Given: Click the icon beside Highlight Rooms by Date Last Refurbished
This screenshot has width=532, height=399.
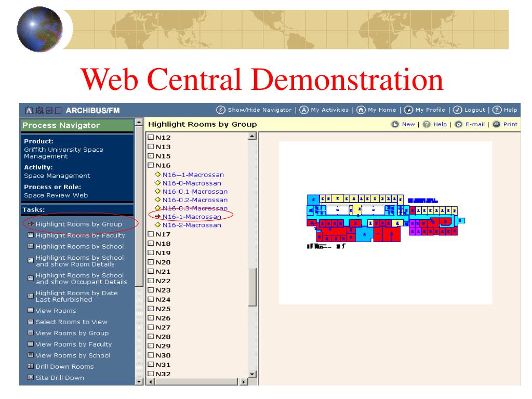Looking at the screenshot, I should tap(31, 296).
